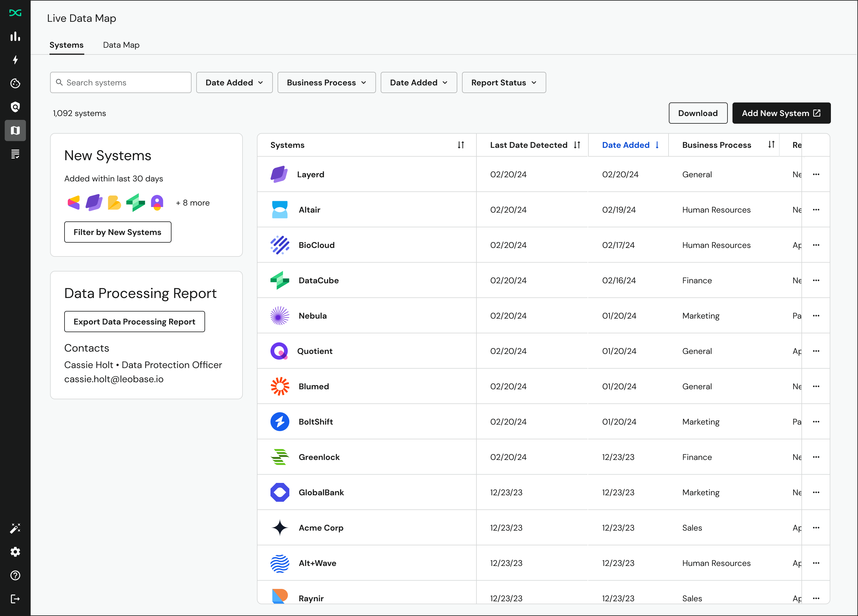
Task: Expand the Business Process filter dropdown
Action: (326, 82)
